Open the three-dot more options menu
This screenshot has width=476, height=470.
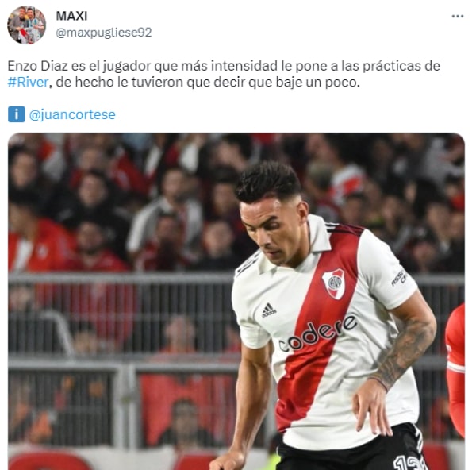click(458, 17)
